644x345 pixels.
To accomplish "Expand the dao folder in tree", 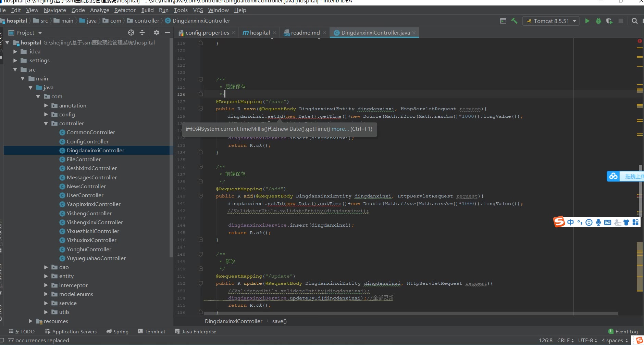I will pyautogui.click(x=46, y=267).
